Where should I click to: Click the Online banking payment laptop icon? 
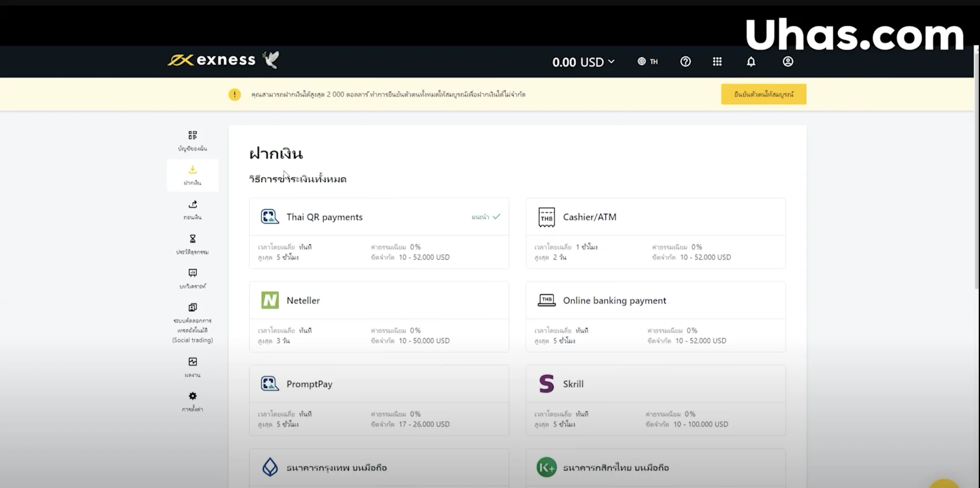point(546,300)
